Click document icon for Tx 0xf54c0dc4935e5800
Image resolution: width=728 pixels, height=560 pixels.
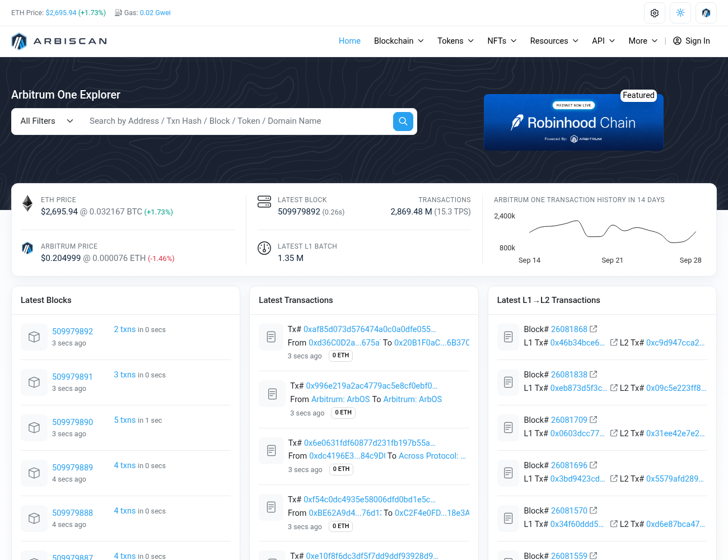tap(271, 507)
